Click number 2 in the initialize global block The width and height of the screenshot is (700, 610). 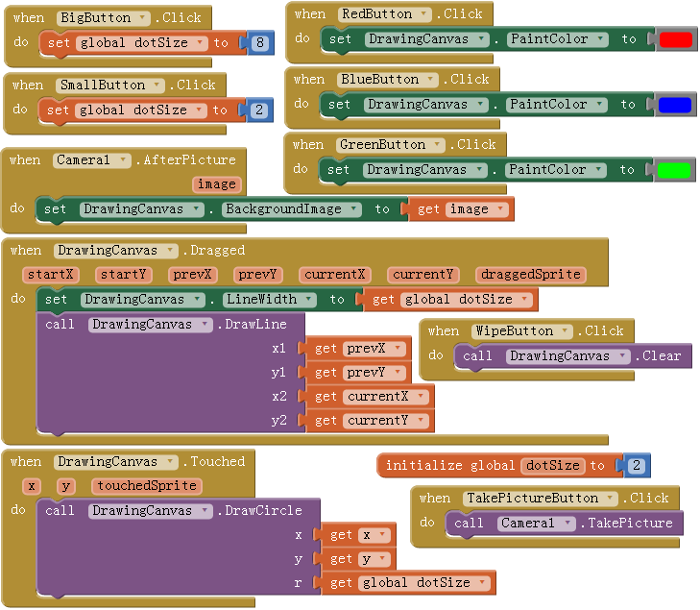(637, 466)
